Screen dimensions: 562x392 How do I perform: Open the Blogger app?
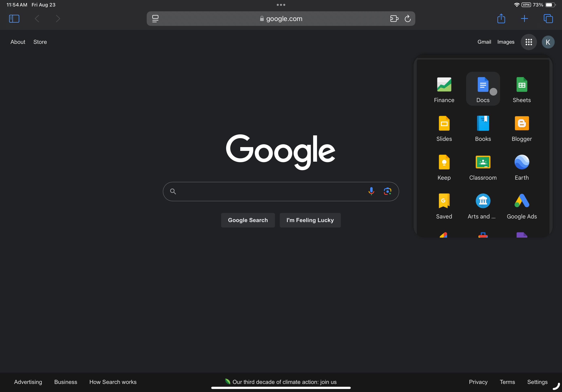522,128
